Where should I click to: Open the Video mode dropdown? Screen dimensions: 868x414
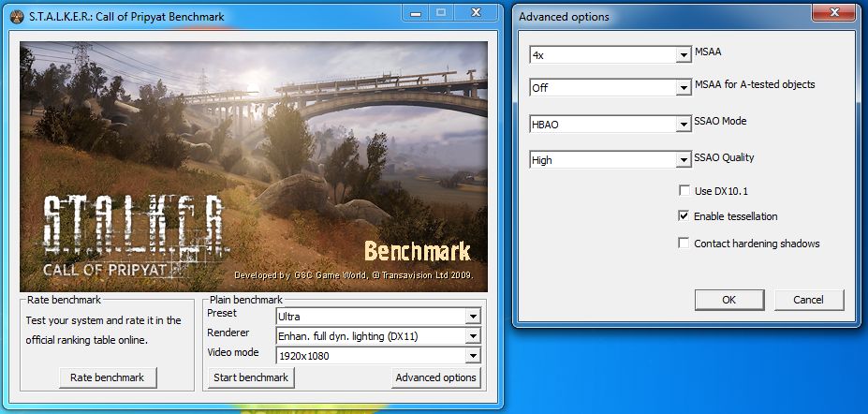click(378, 355)
